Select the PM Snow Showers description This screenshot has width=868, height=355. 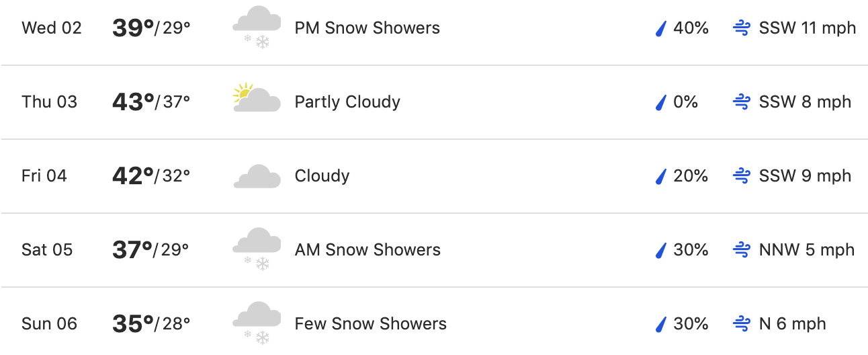pos(367,28)
